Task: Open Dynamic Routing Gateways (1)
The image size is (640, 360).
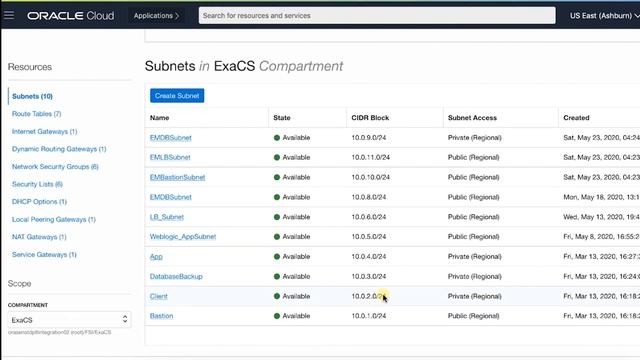Action: click(59, 149)
